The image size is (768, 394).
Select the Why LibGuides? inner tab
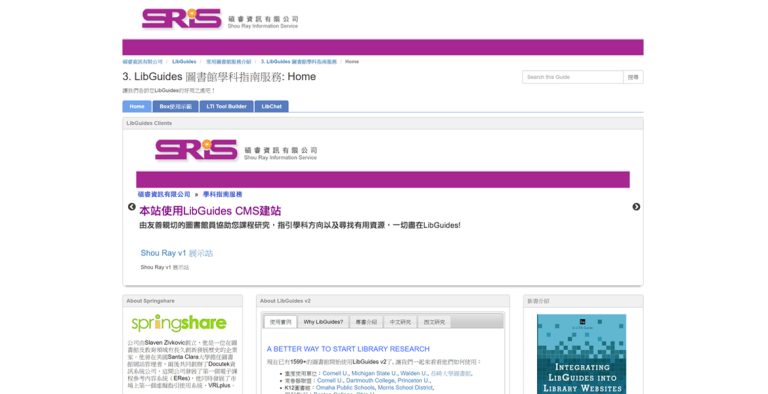(323, 322)
